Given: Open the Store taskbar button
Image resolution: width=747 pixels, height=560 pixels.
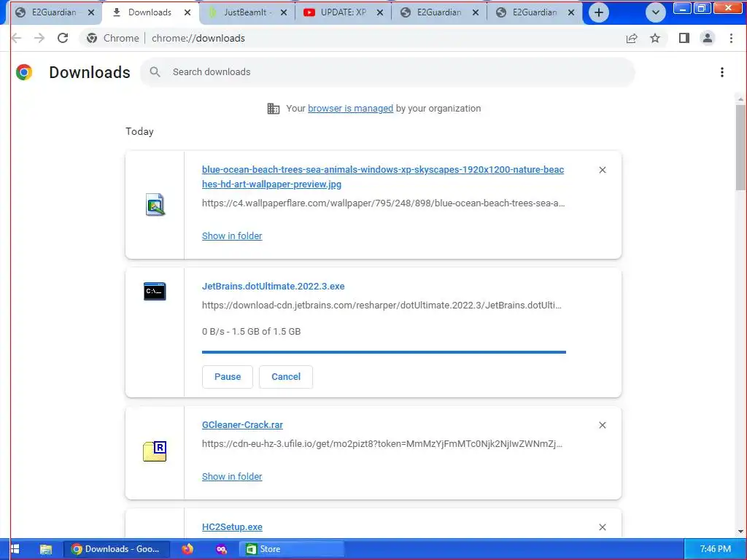Looking at the screenshot, I should (292, 549).
